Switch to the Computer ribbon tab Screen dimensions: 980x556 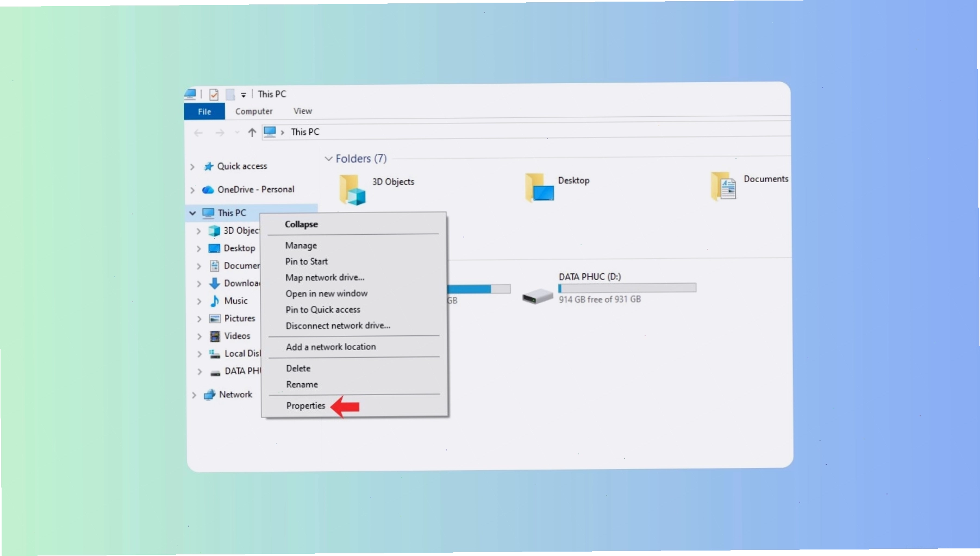tap(254, 111)
